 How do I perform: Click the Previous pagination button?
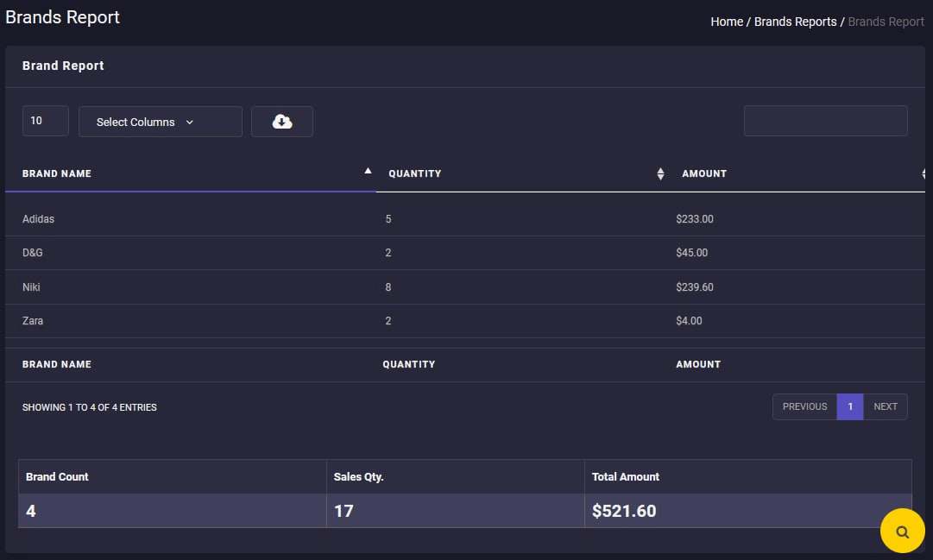click(x=804, y=406)
